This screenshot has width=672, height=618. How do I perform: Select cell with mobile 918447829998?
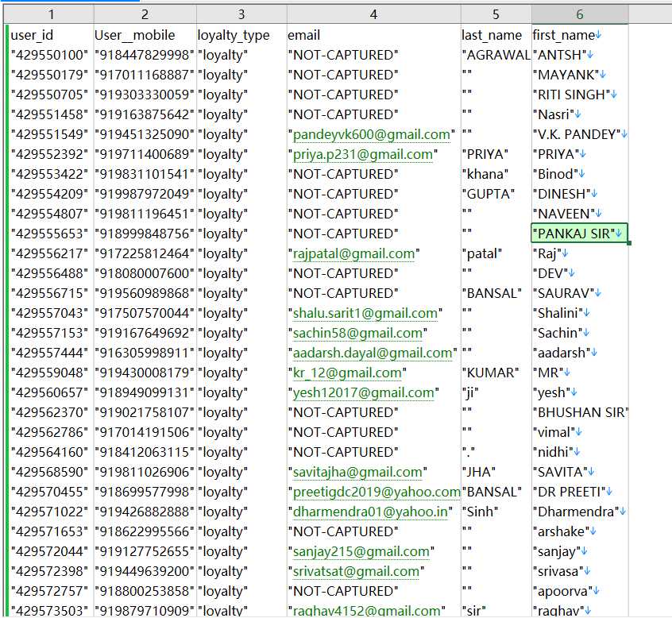pos(145,55)
